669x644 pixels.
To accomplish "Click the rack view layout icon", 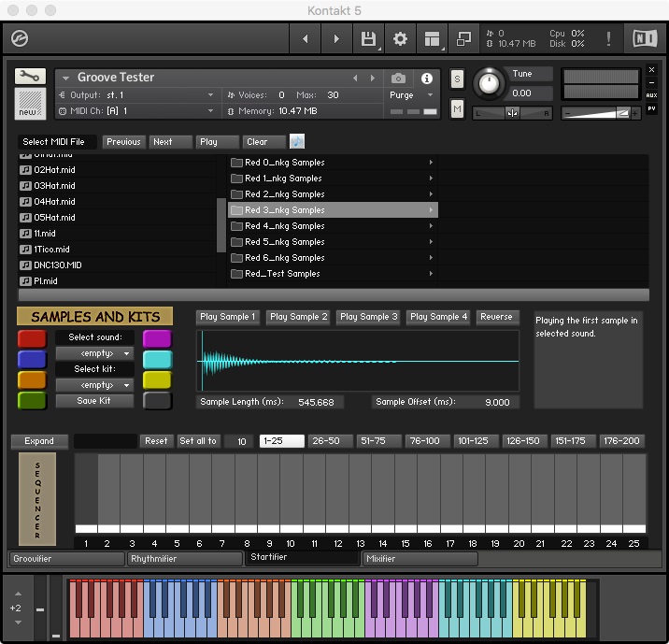I will [x=432, y=39].
